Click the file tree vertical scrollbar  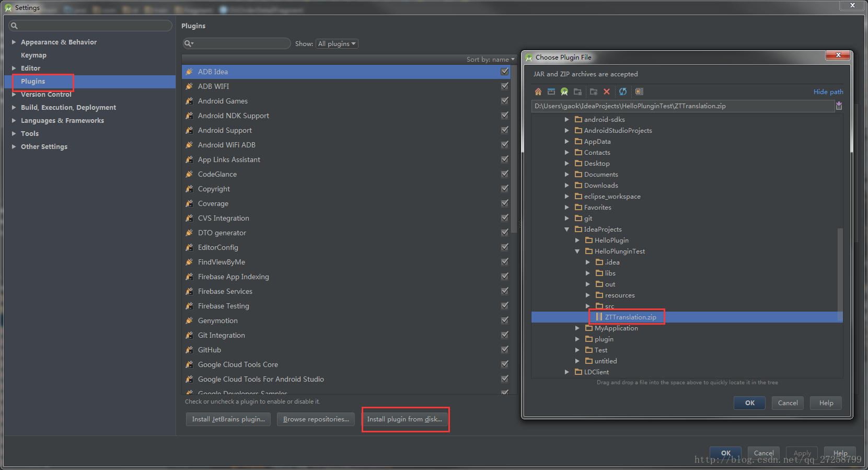tap(840, 274)
